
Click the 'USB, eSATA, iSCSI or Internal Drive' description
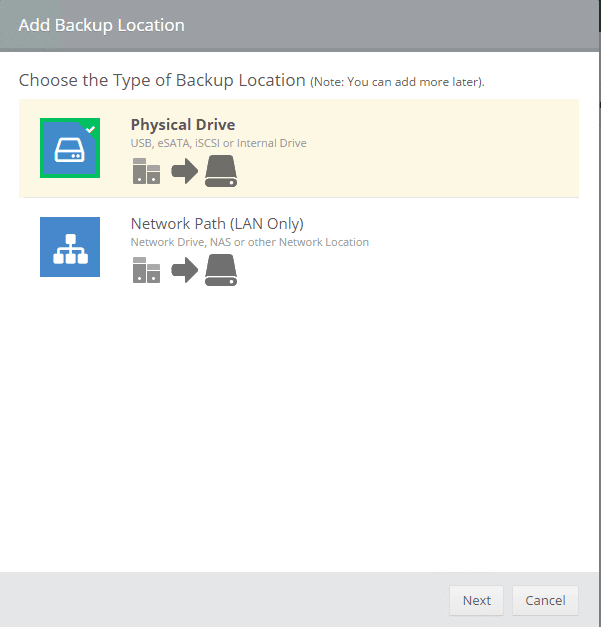pos(218,143)
